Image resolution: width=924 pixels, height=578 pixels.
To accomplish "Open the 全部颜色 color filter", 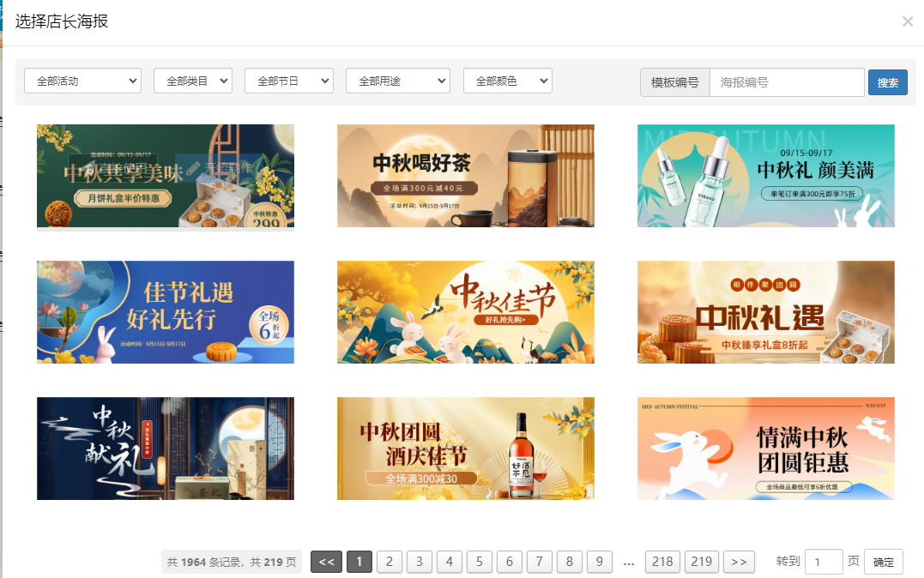I will point(507,81).
